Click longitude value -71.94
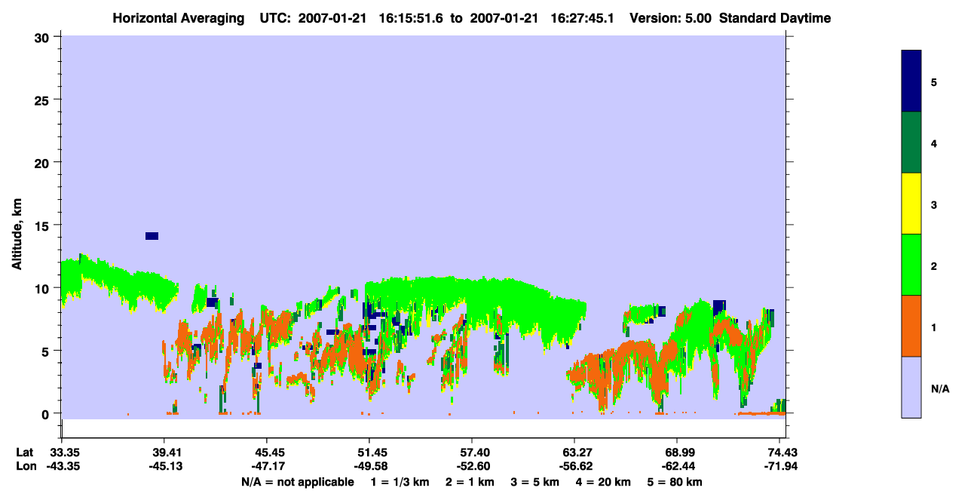Screen dimensions: 980x503 coord(779,466)
